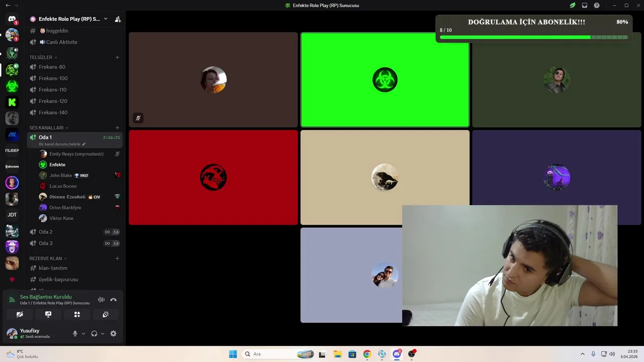Screen dimensions: 644x362
Task: Add channel to SES KANALLARI category
Action: coord(117,128)
